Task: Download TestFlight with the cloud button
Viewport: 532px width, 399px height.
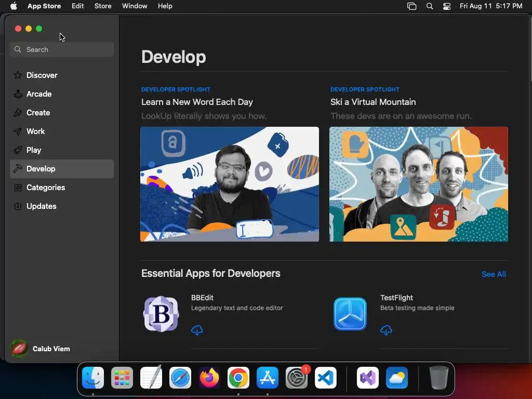Action: (x=386, y=330)
